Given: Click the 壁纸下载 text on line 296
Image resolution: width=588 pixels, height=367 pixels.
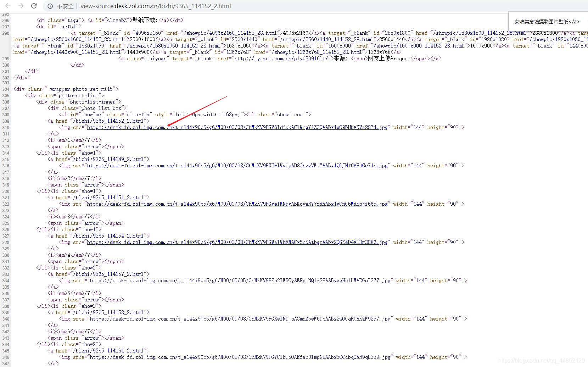Looking at the screenshot, I should 145,20.
